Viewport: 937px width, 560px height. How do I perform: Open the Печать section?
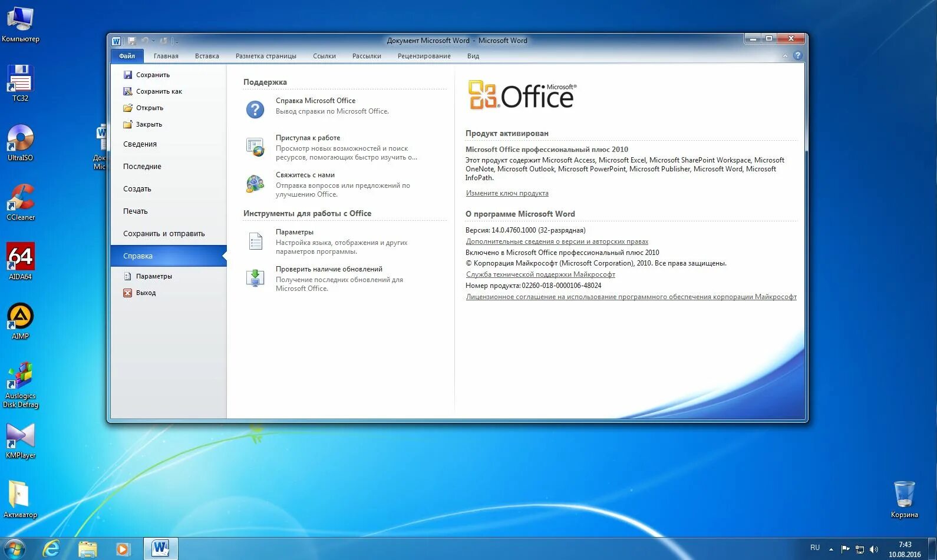coord(136,211)
